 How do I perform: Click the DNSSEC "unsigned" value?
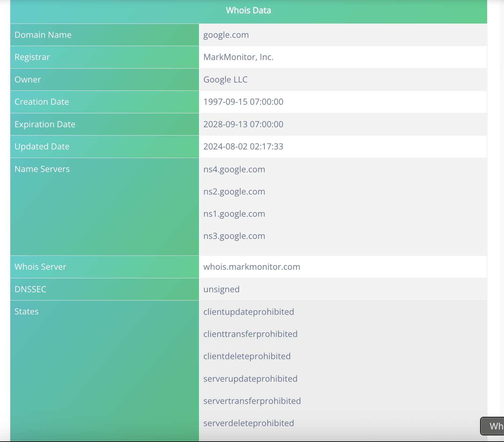click(221, 289)
